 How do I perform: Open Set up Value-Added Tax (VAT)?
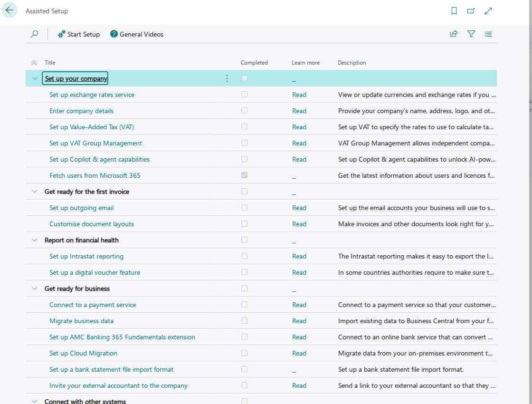click(92, 127)
